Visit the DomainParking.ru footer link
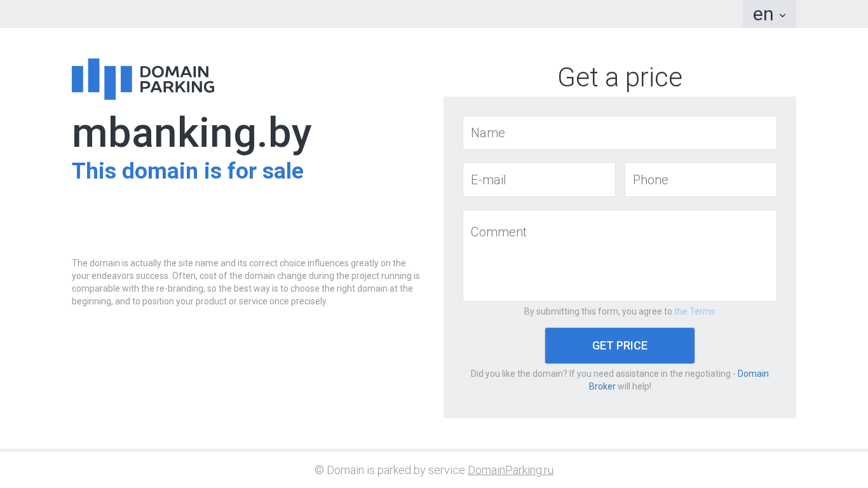The height and width of the screenshot is (488, 868). 510,470
